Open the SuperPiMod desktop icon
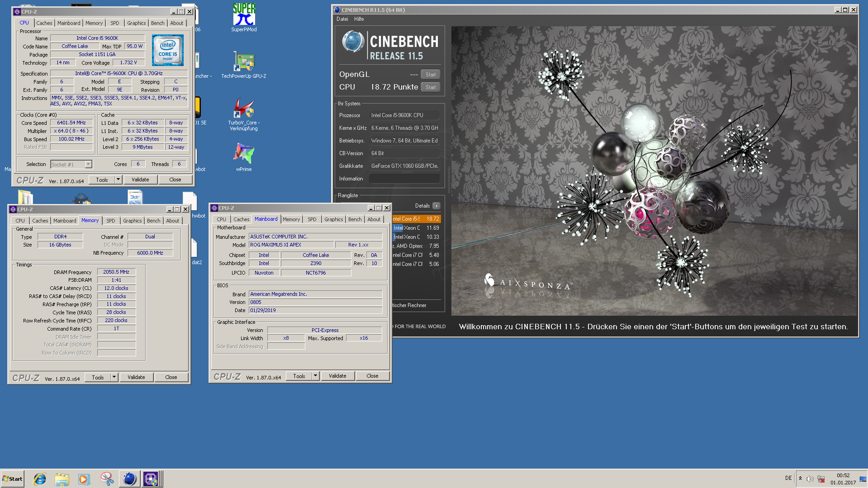This screenshot has height=488, width=868. point(244,17)
